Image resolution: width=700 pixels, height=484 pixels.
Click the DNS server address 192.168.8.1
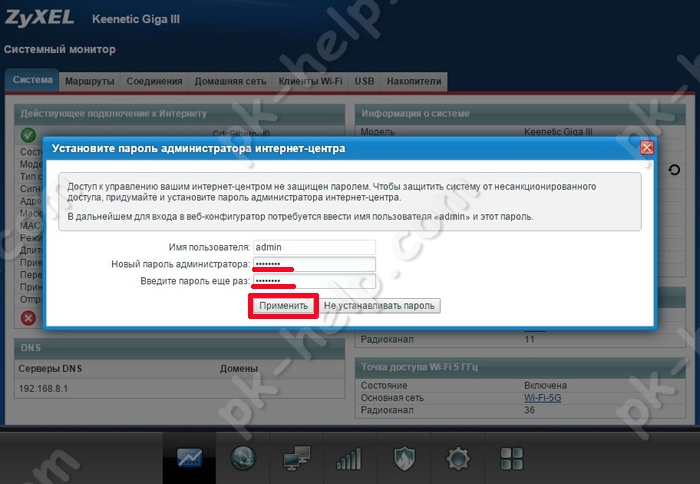[x=43, y=388]
